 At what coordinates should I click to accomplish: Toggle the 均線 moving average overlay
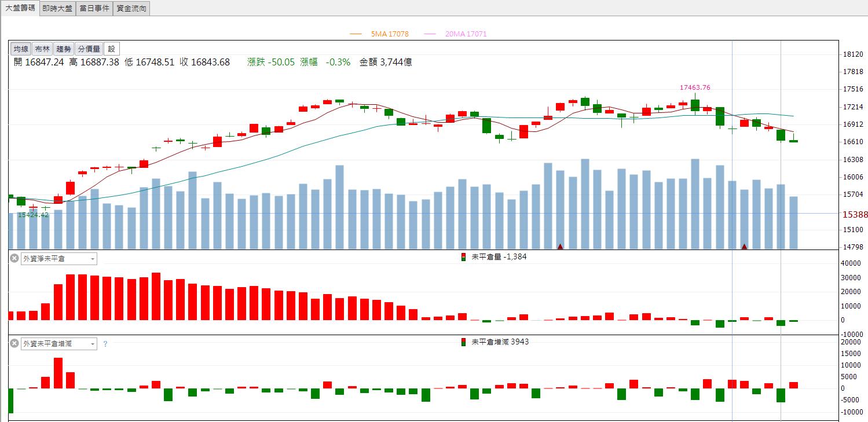click(x=21, y=49)
